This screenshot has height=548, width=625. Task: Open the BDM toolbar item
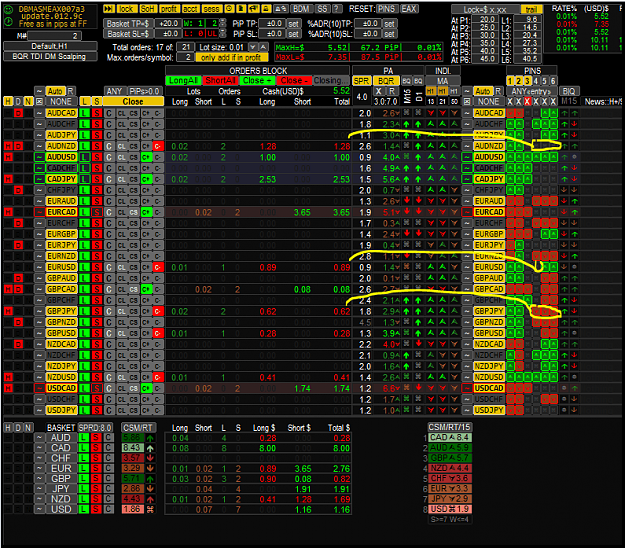point(301,9)
